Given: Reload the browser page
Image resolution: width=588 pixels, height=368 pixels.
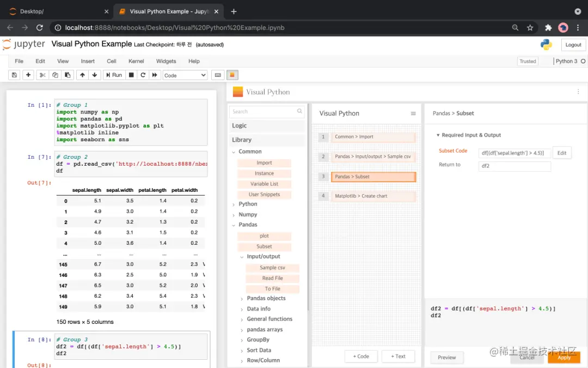Looking at the screenshot, I should point(39,27).
